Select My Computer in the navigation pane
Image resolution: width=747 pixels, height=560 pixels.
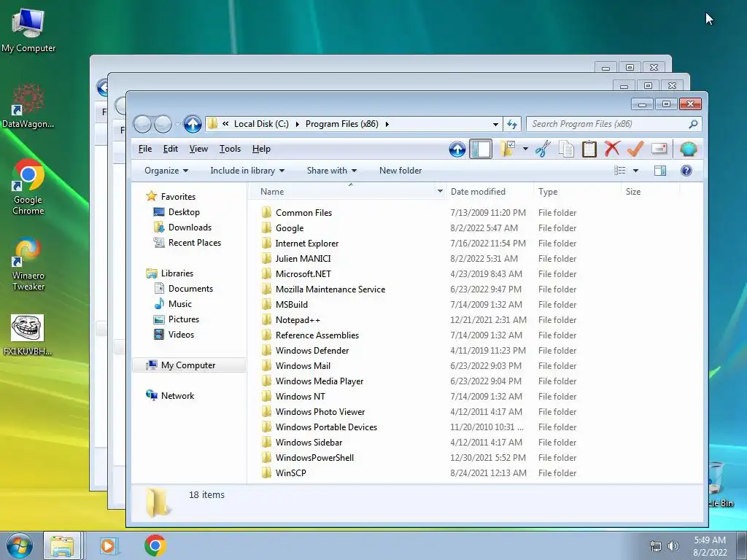187,365
